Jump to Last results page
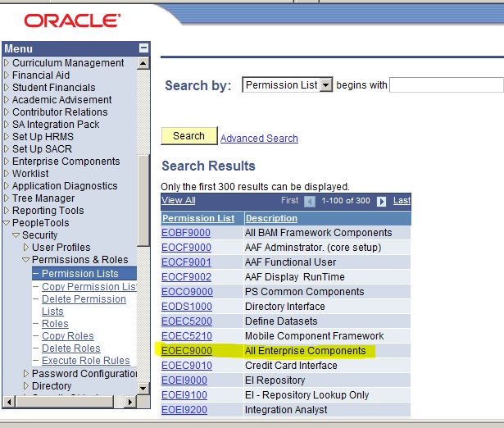Image resolution: width=504 pixels, height=428 pixels. pyautogui.click(x=402, y=200)
